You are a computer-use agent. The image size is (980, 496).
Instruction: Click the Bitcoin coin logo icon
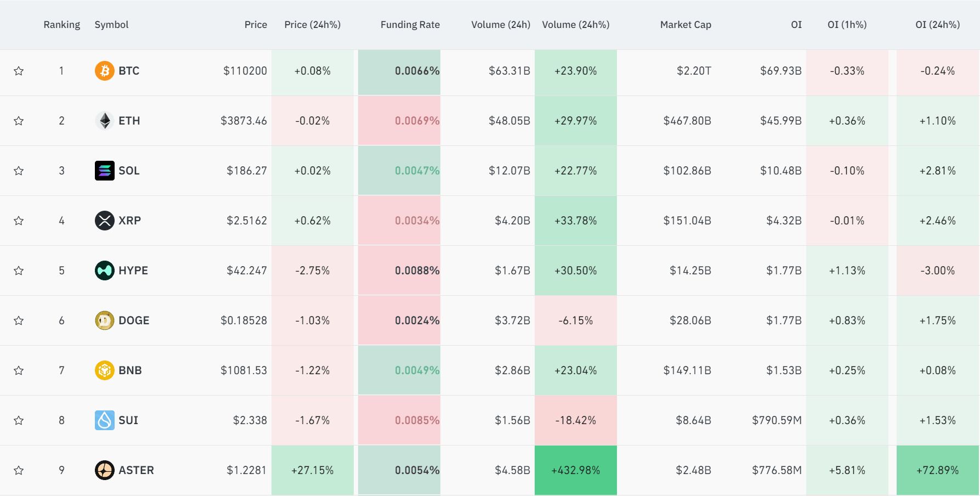104,71
